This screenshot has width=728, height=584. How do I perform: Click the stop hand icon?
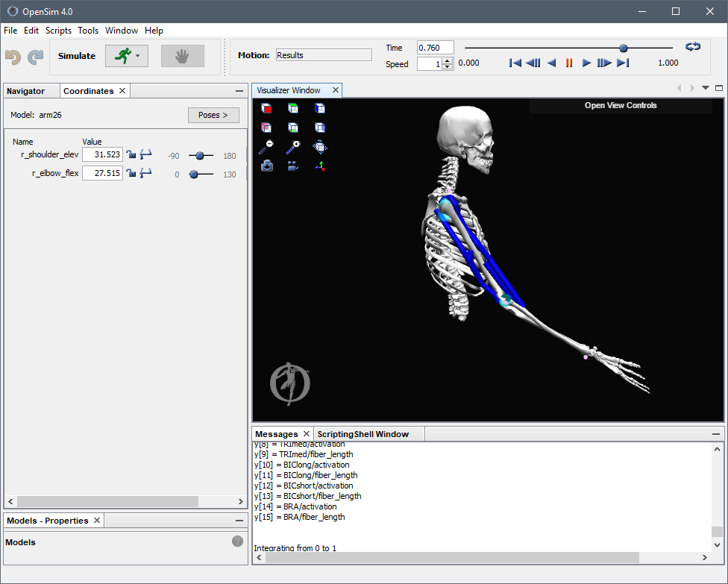pos(183,56)
